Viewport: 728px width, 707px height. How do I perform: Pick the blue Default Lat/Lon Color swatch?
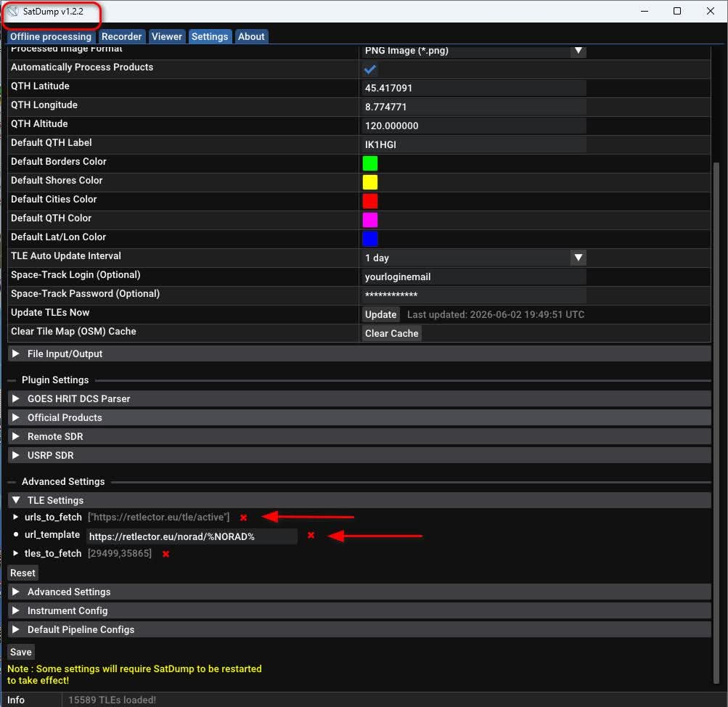(370, 239)
